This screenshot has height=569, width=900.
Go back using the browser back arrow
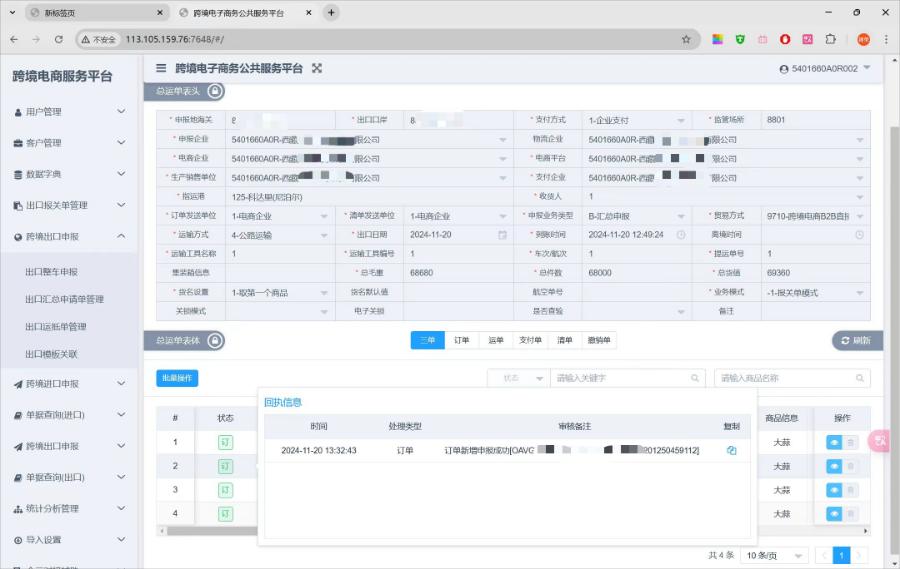(14, 40)
